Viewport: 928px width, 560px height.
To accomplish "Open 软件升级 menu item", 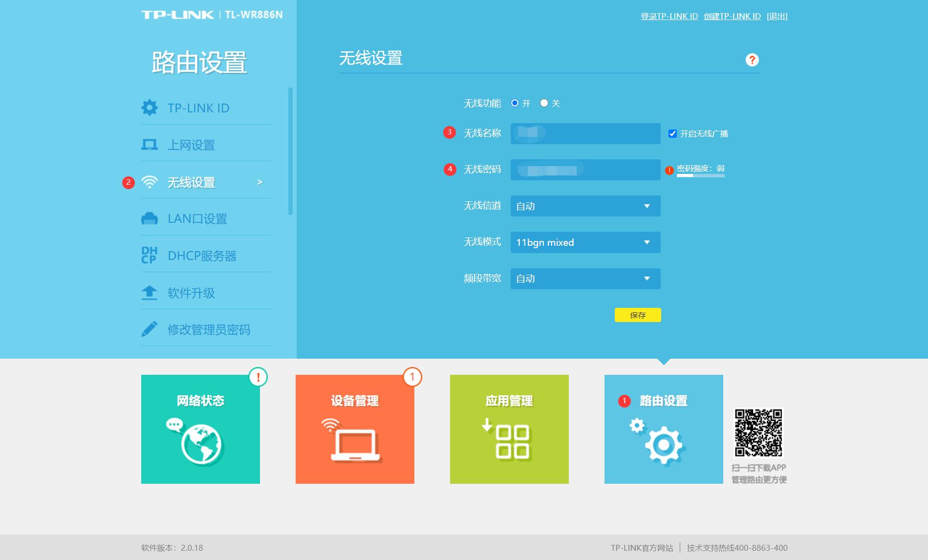I will (206, 292).
